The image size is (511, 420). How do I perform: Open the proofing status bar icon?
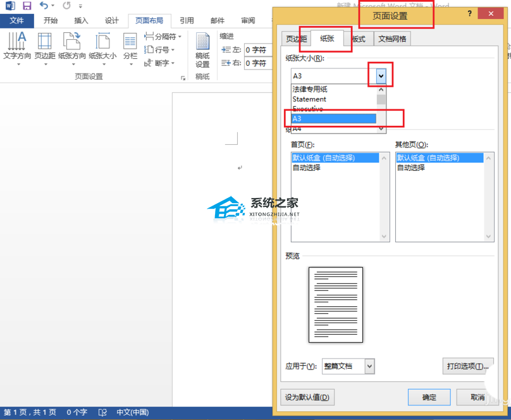click(x=102, y=412)
